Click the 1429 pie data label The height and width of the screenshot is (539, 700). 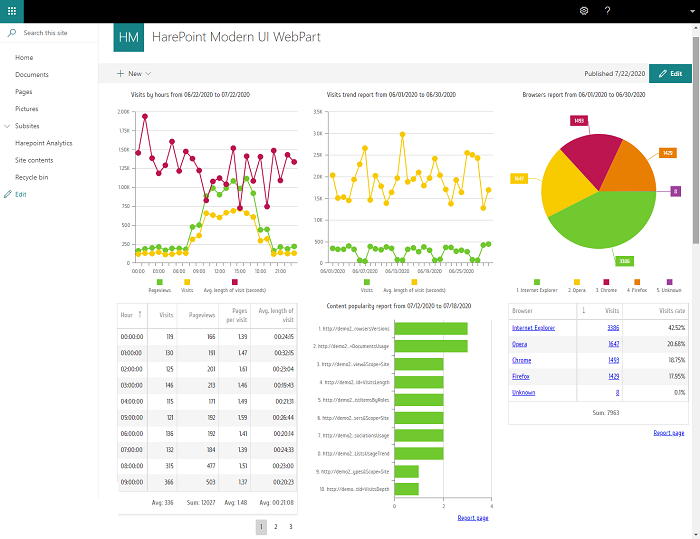pos(667,153)
